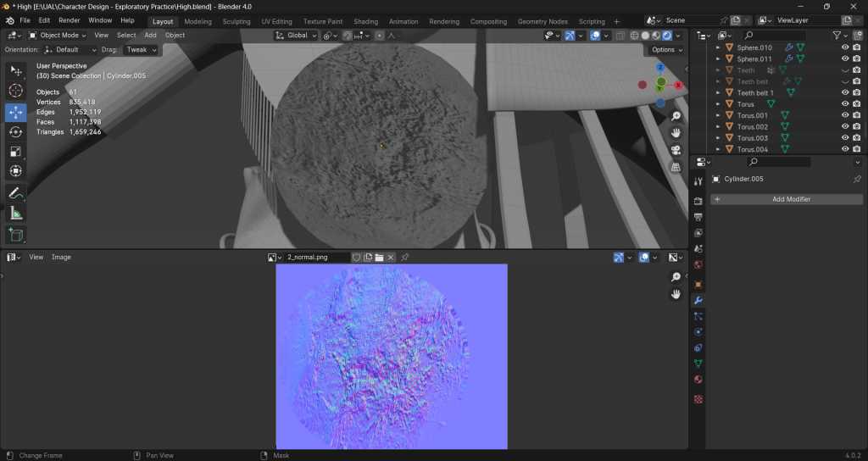Viewport: 868px width, 461px height.
Task: Click the Add Modifier button
Action: click(787, 199)
